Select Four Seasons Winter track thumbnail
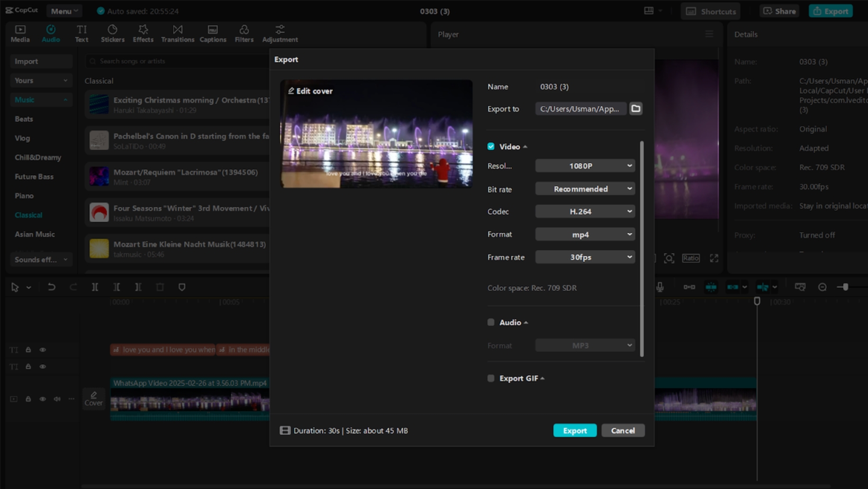868x489 pixels. tap(99, 212)
